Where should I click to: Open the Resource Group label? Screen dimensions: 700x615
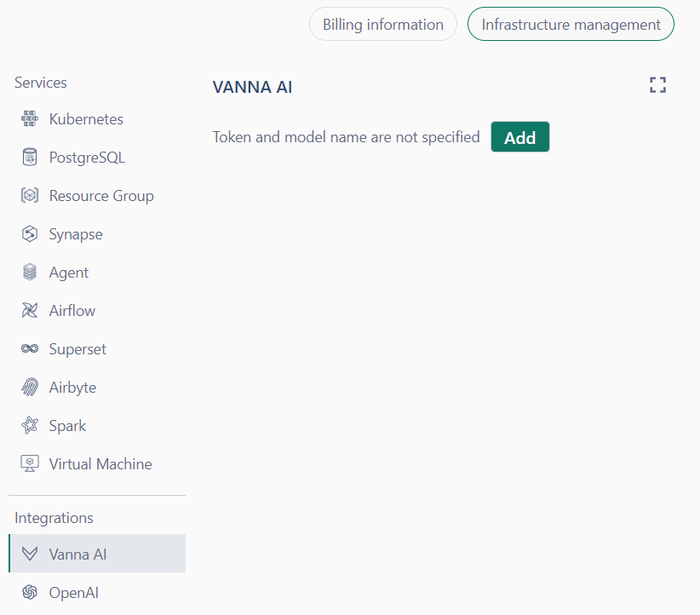pos(101,196)
